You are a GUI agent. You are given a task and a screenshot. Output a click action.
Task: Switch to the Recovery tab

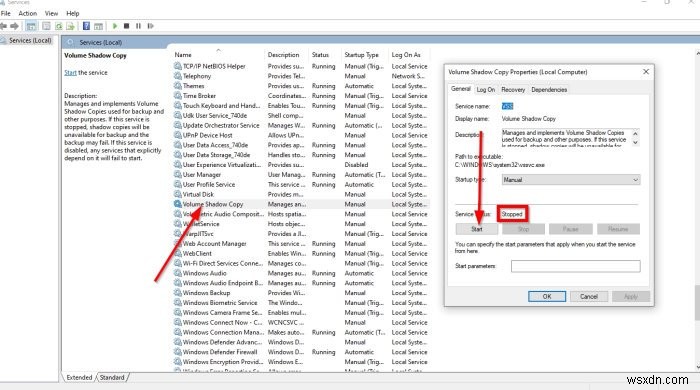point(513,90)
